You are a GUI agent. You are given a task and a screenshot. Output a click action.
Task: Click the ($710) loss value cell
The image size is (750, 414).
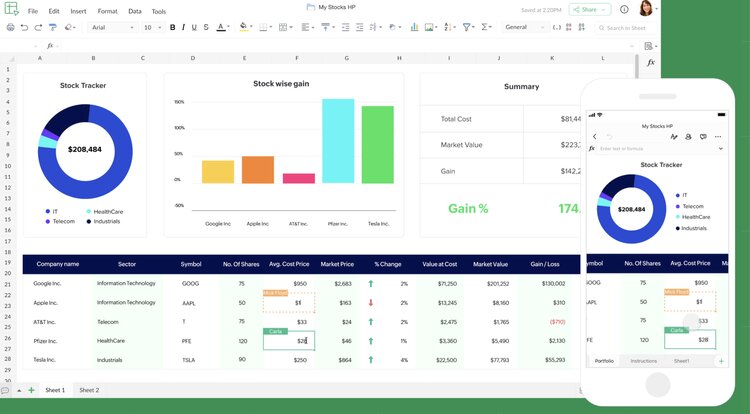557,322
